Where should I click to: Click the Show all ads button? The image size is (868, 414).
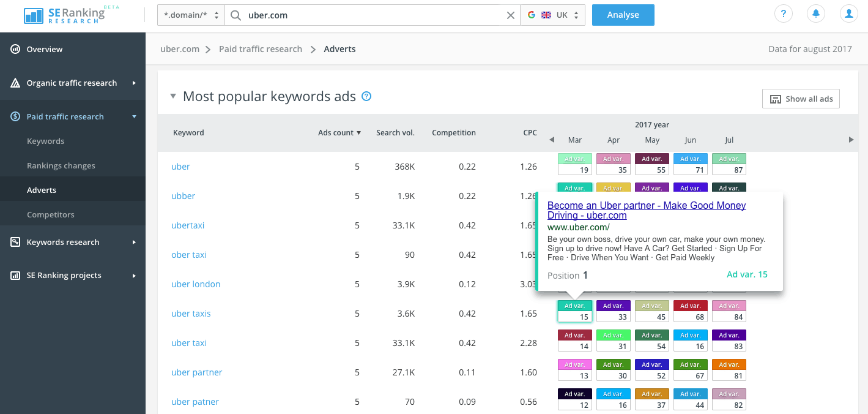801,99
